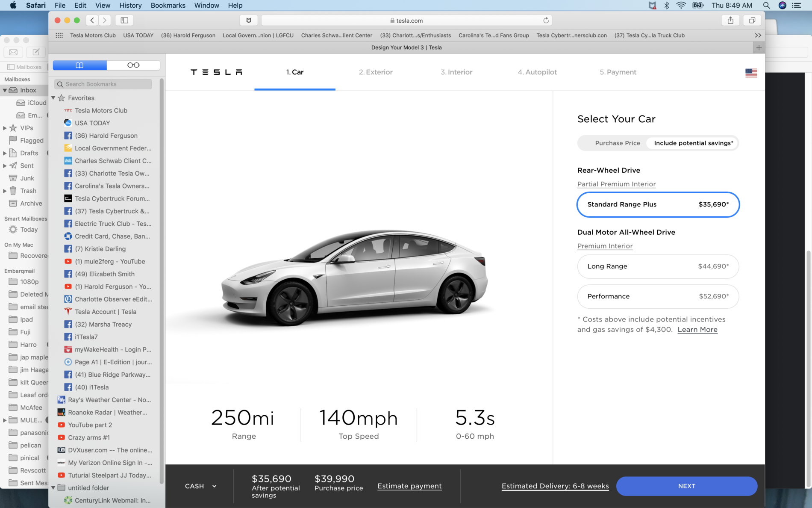The width and height of the screenshot is (812, 508).
Task: Open the Favorites grid icon in bookmarks bar
Action: point(59,35)
